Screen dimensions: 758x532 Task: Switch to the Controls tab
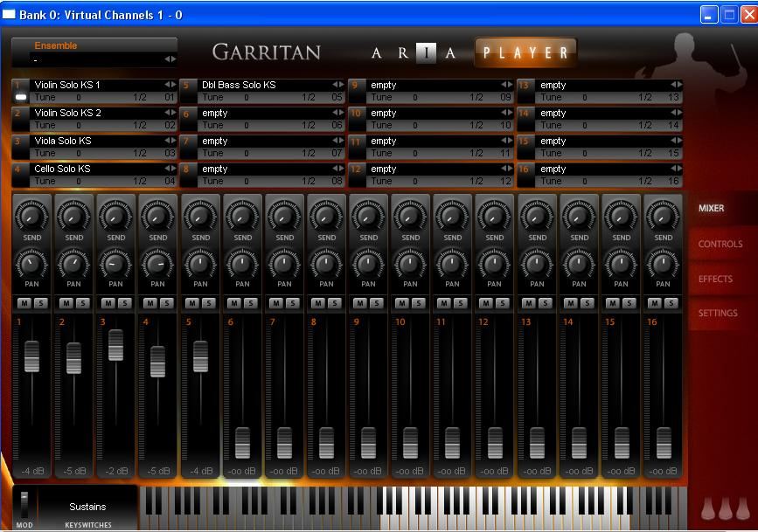coord(720,245)
